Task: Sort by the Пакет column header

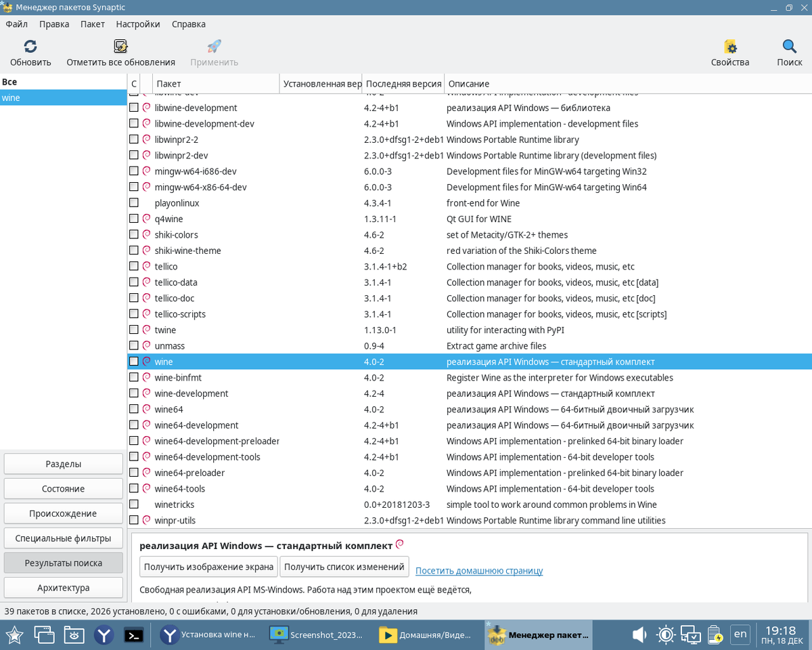Action: (x=216, y=84)
